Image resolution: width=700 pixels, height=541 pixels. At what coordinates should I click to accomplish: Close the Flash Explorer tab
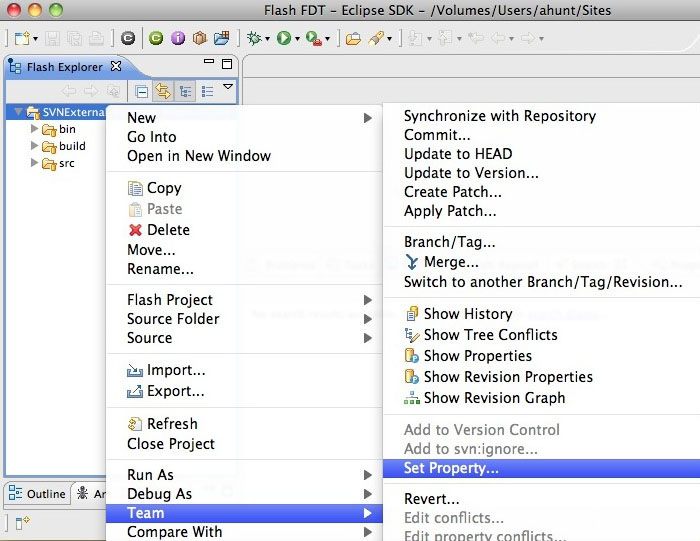pos(116,66)
